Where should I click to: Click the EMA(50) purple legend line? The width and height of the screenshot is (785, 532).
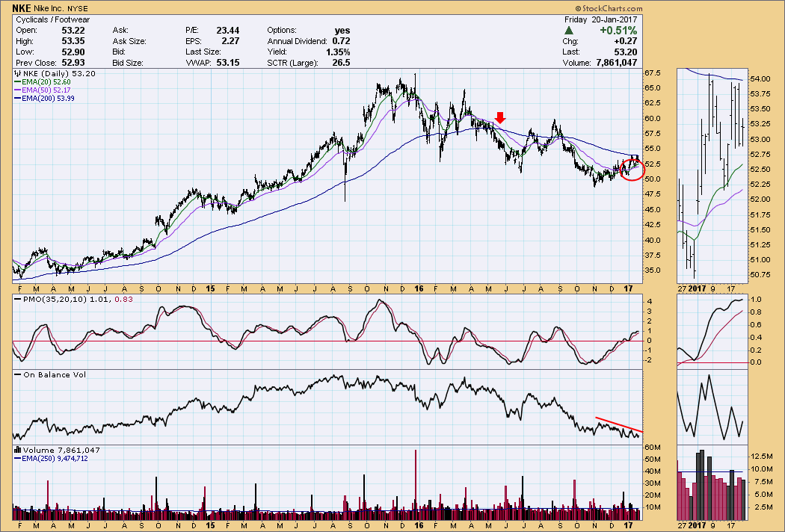pos(17,90)
